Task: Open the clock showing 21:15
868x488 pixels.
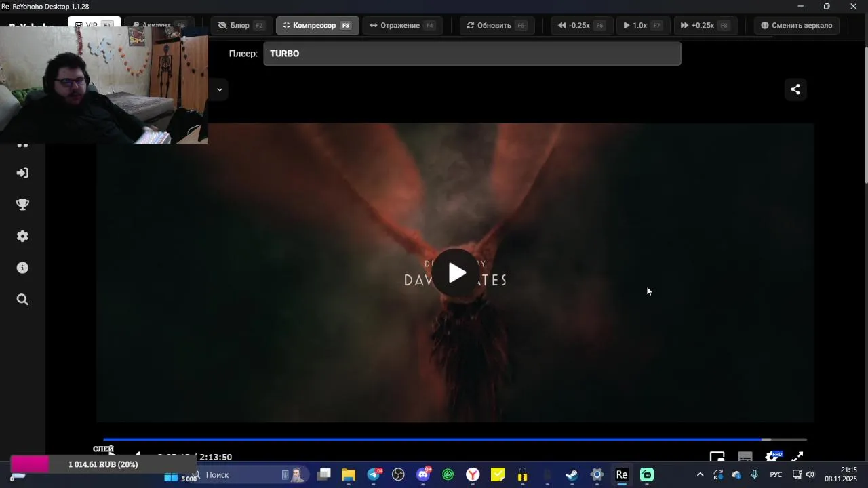Action: coord(841,474)
